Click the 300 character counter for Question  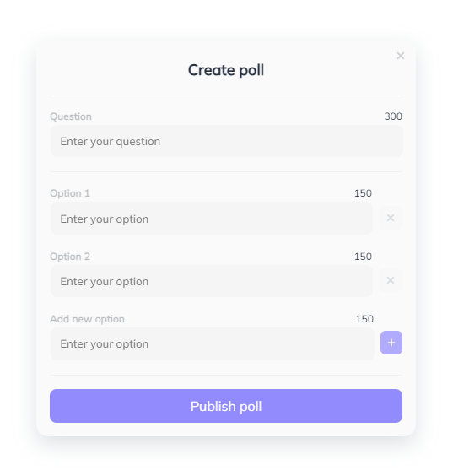click(x=393, y=116)
